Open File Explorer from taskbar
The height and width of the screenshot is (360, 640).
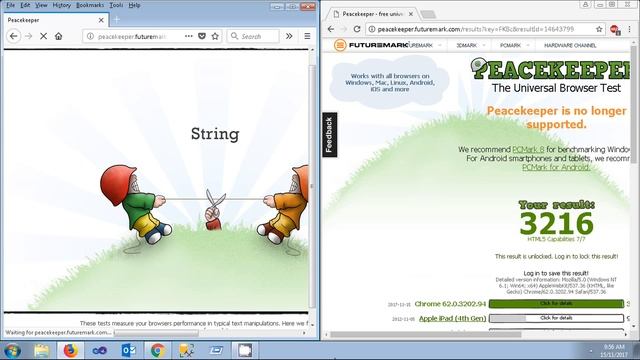tap(41, 351)
